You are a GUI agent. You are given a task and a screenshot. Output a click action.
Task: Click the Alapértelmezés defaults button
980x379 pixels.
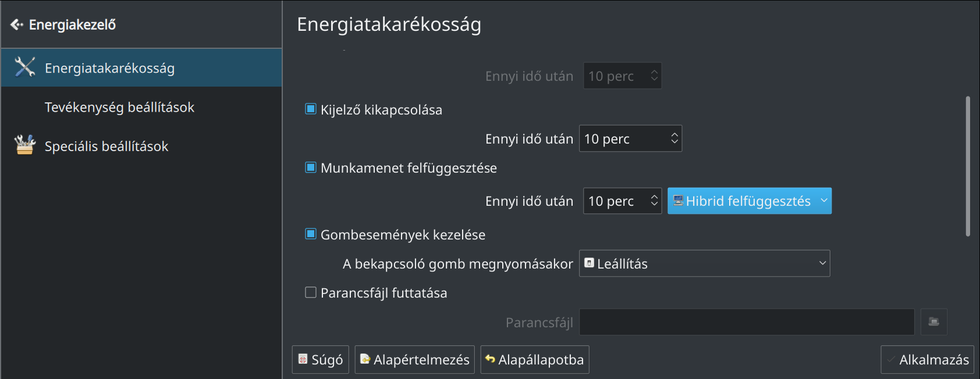click(415, 360)
